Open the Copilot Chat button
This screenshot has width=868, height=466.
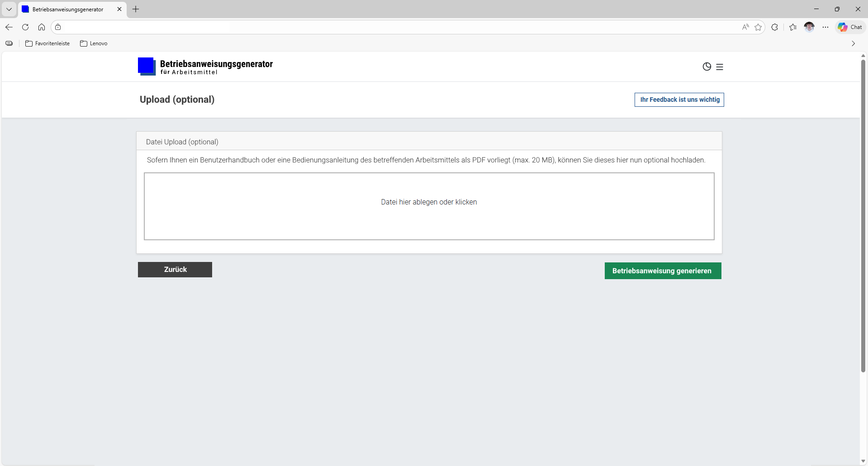tap(850, 27)
